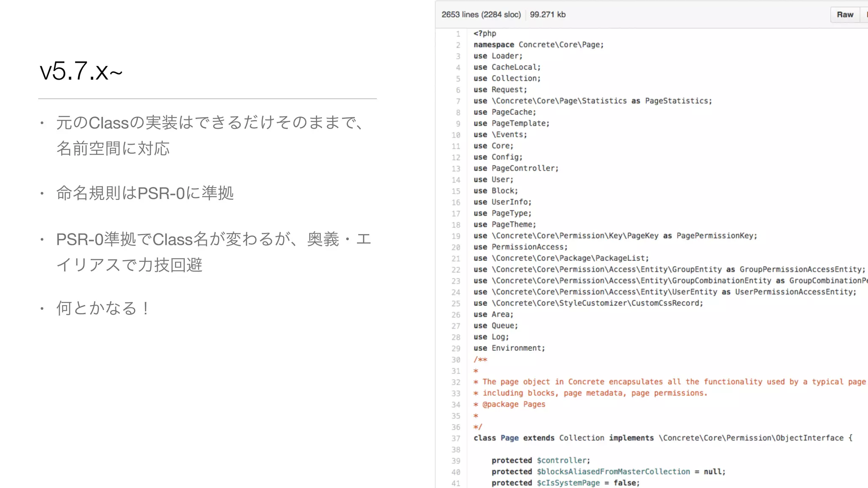Viewport: 868px width, 488px height.
Task: Click the 'including blocks, page metadata' comment
Action: [x=591, y=393]
